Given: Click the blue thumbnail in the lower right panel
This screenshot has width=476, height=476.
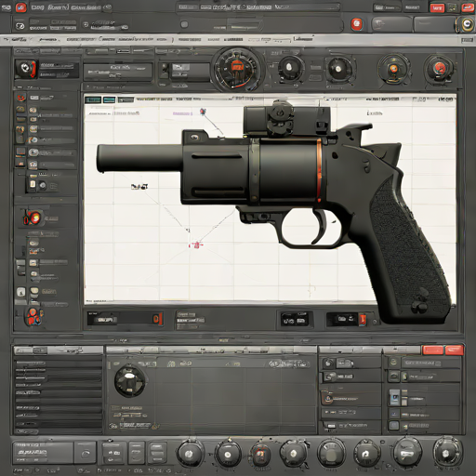Looking at the screenshot, I should pos(394,398).
